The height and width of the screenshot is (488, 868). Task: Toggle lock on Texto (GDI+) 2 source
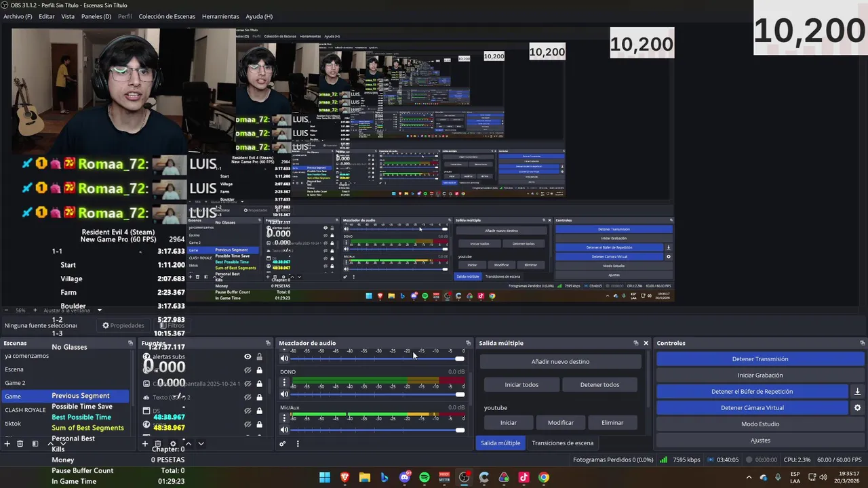(x=259, y=397)
